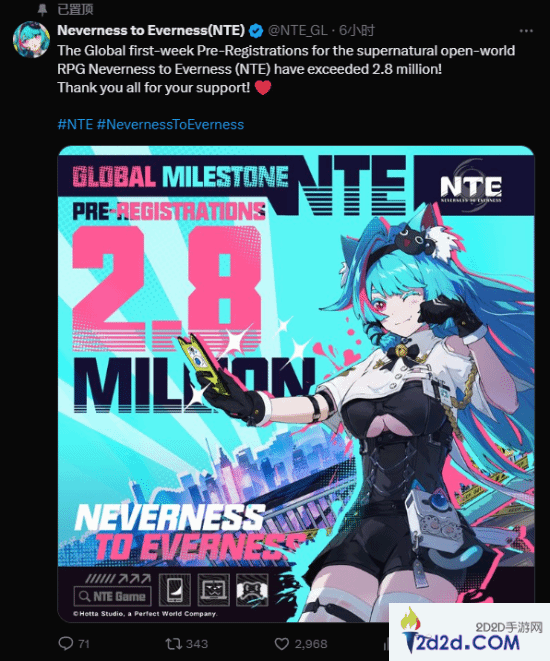The width and height of the screenshot is (550, 661).
Task: Click the retweet icon
Action: point(173,644)
